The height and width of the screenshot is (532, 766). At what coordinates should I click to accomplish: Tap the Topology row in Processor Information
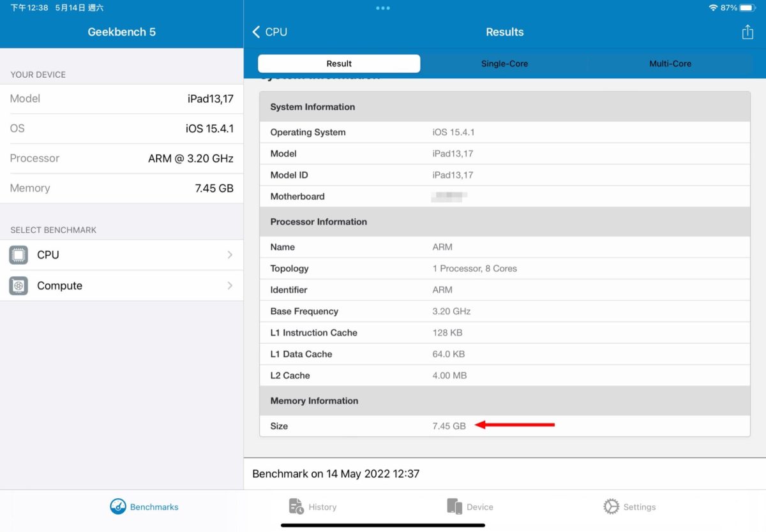(504, 269)
